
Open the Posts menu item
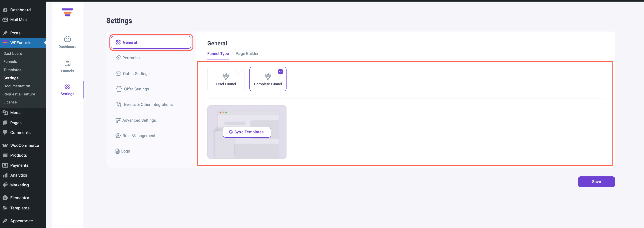click(x=23, y=33)
